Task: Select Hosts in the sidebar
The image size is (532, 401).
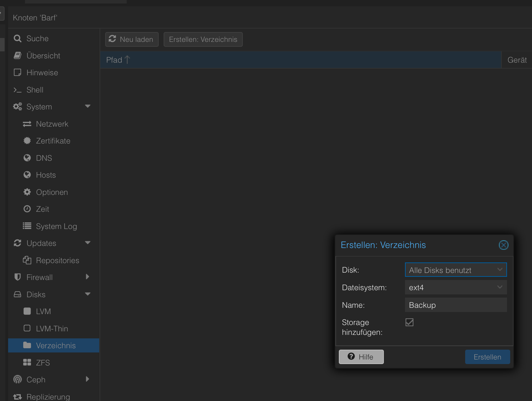Action: point(53,175)
